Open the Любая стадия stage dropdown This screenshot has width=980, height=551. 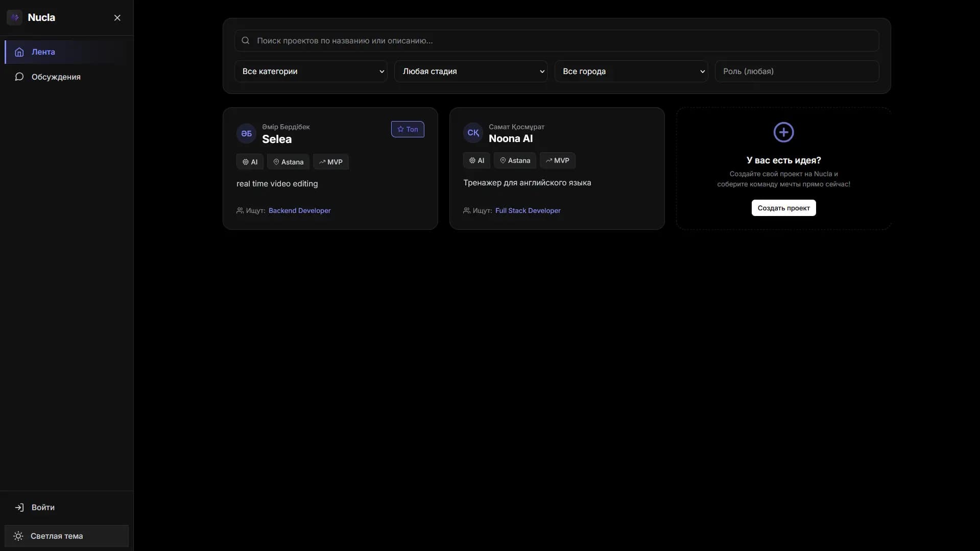point(471,71)
